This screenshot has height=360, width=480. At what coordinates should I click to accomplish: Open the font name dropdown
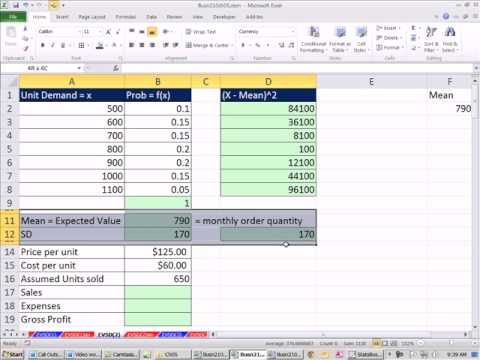click(x=79, y=32)
